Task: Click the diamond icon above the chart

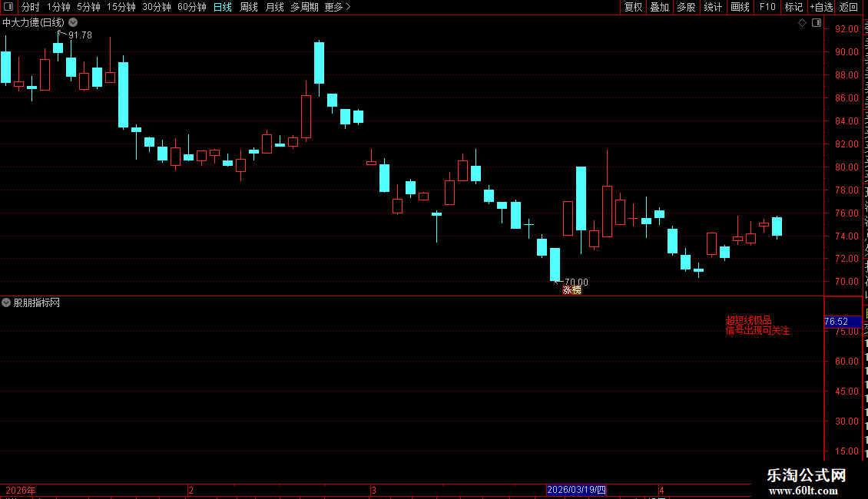Action: pyautogui.click(x=802, y=23)
